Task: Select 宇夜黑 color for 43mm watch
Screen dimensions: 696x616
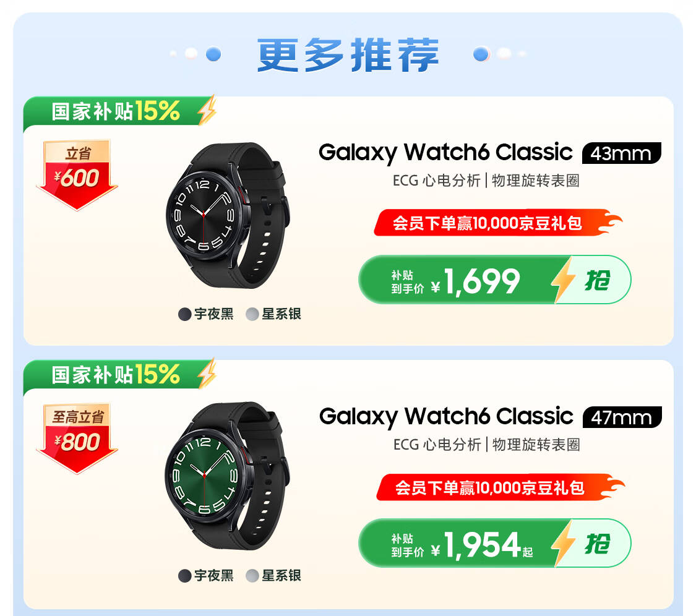Action: [x=206, y=314]
